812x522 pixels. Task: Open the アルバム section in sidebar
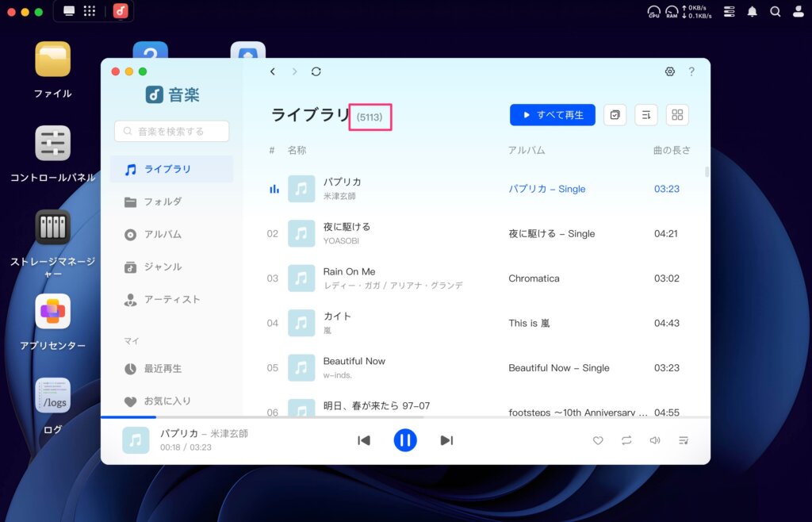(163, 234)
